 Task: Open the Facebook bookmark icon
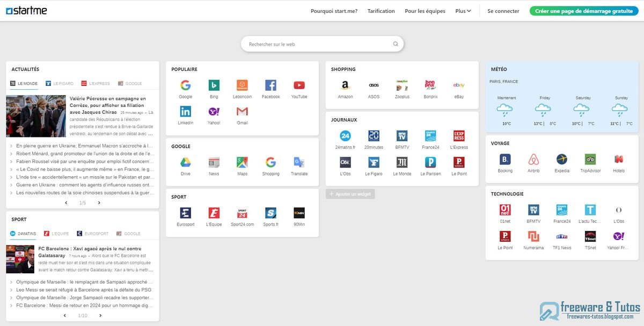[x=270, y=85]
